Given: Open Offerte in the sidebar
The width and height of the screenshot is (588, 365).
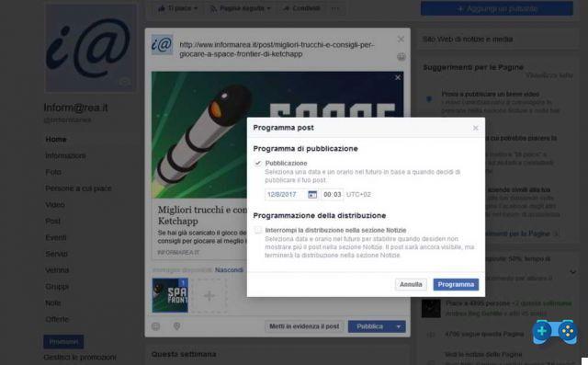Looking at the screenshot, I should pos(57,319).
